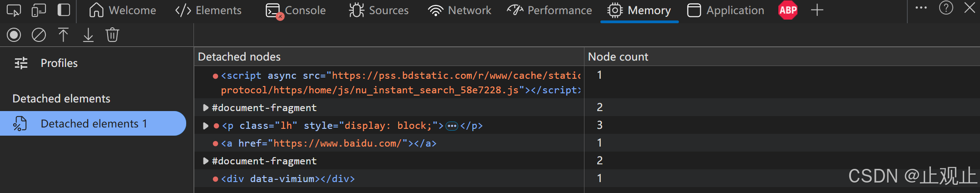Click node count 1 of div data-vimium row

(599, 178)
